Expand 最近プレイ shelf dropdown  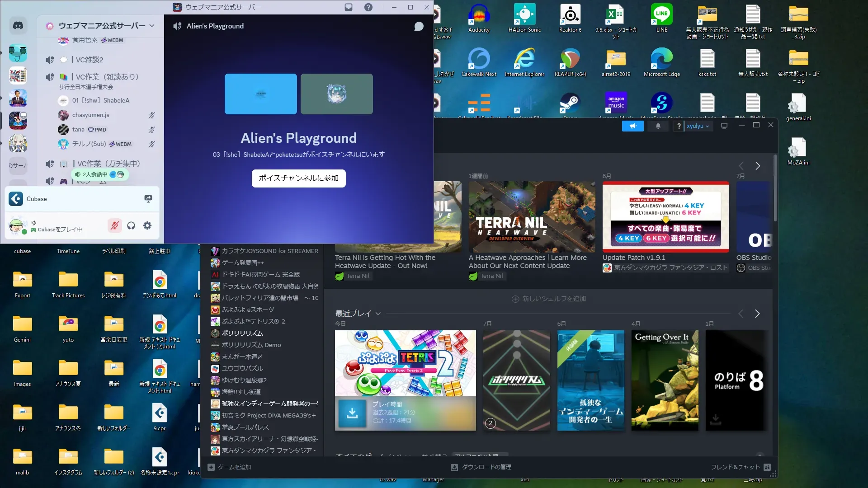point(378,314)
